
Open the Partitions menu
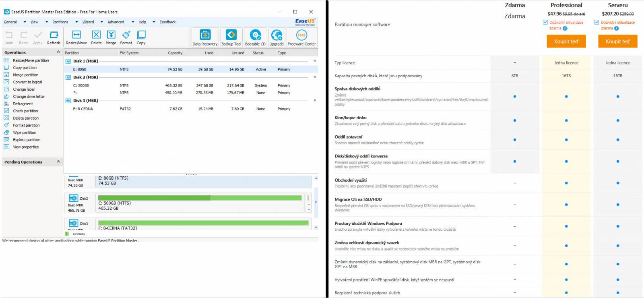(x=60, y=22)
